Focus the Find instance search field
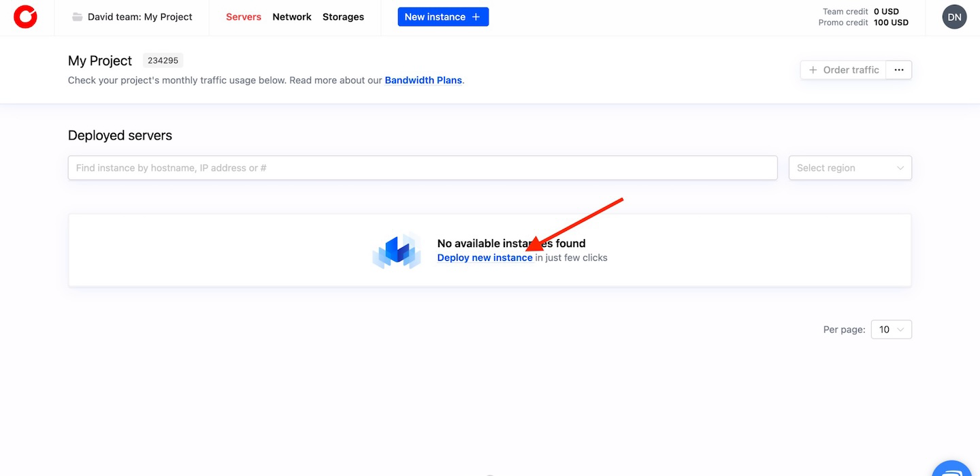The width and height of the screenshot is (980, 476). pos(422,168)
